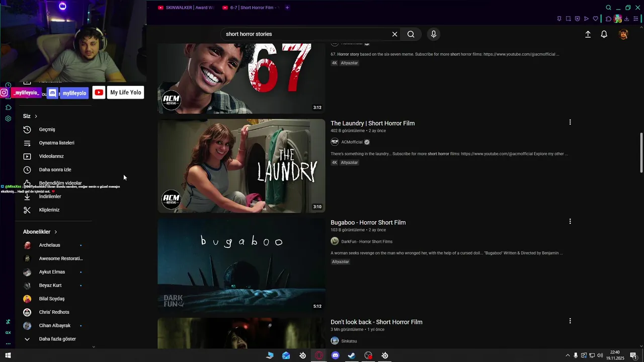This screenshot has height=362, width=644.
Task: Click DarkFun - Horror Short Films channel name
Action: tap(367, 241)
